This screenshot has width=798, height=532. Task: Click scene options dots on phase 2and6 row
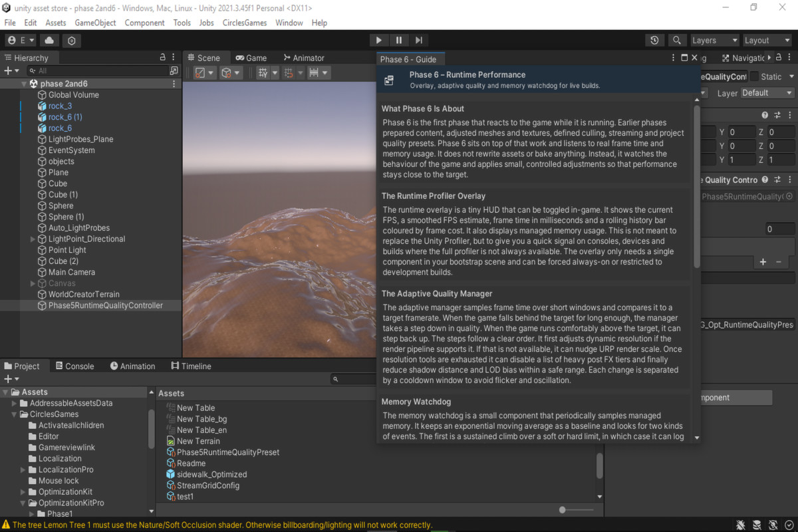click(x=174, y=84)
